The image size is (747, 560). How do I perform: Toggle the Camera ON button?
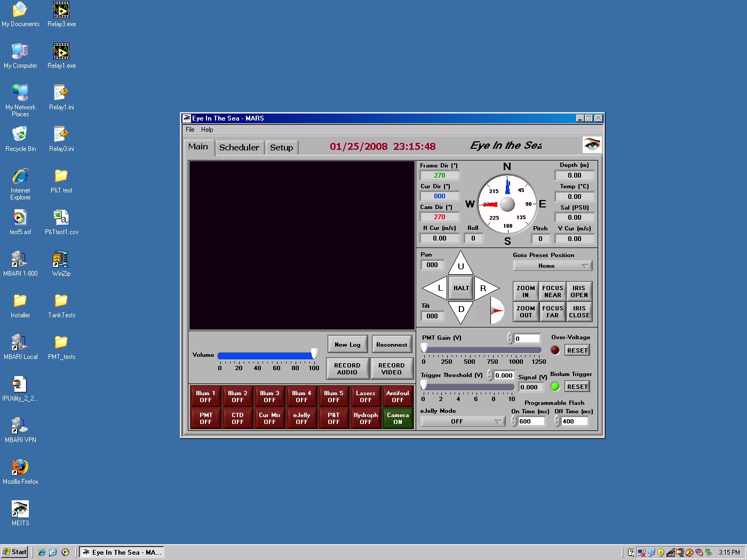pos(398,418)
